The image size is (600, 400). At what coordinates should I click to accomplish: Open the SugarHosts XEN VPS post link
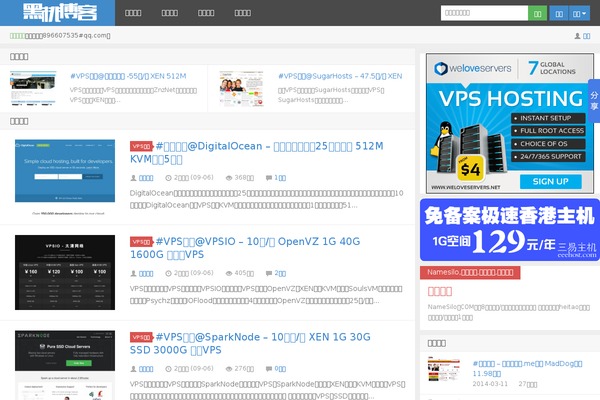click(x=340, y=76)
